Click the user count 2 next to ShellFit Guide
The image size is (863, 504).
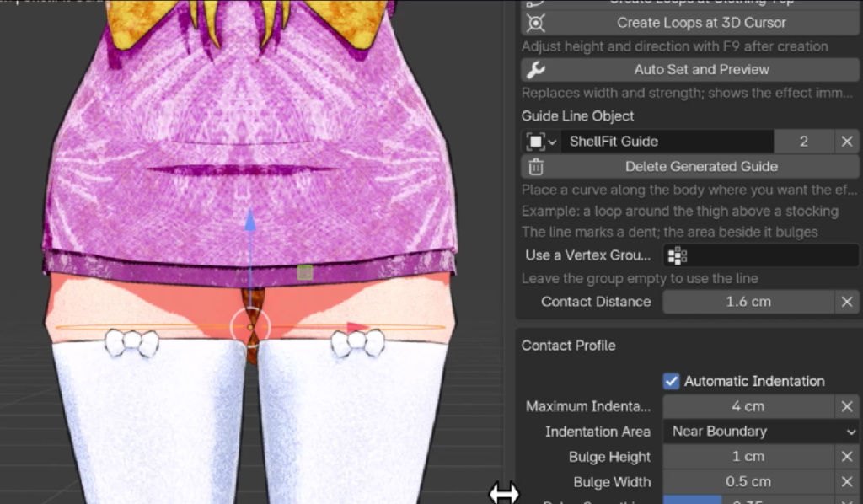click(x=803, y=142)
